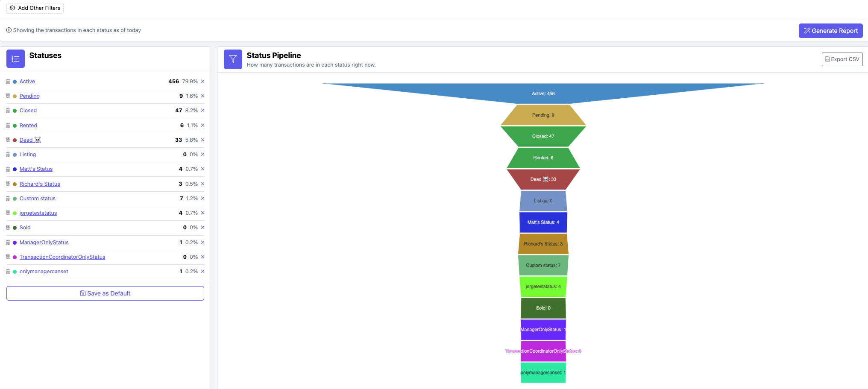Open the onlymanagercanset link

point(44,272)
